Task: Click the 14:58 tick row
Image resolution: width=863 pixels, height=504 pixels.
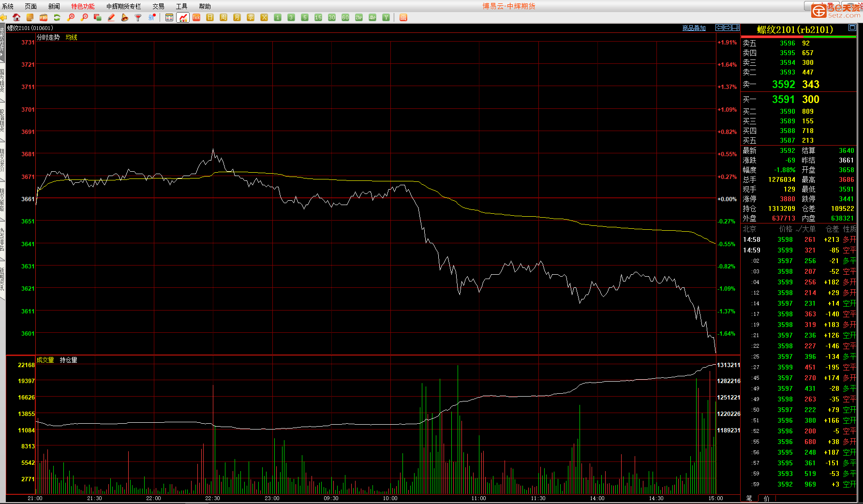Action: click(799, 239)
